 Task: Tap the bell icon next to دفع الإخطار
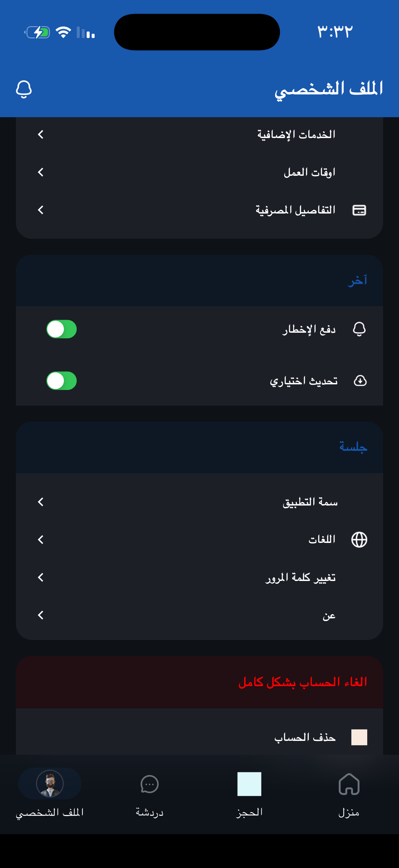[x=359, y=329]
